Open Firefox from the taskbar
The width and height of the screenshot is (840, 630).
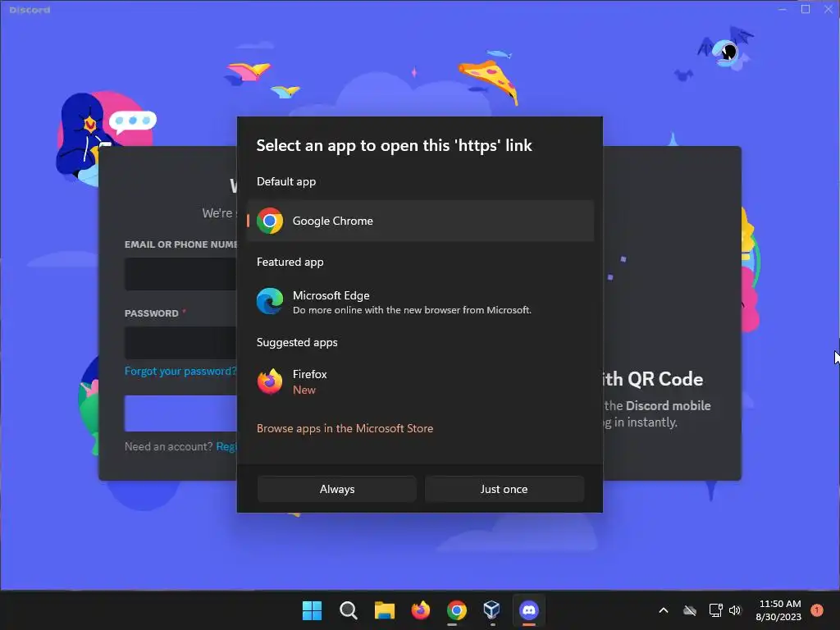coord(421,610)
